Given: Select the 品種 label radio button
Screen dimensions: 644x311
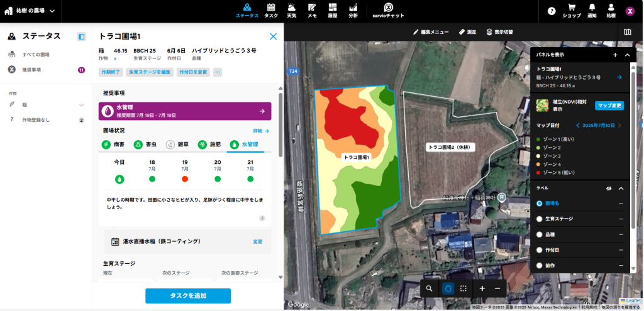Looking at the screenshot, I should point(540,234).
